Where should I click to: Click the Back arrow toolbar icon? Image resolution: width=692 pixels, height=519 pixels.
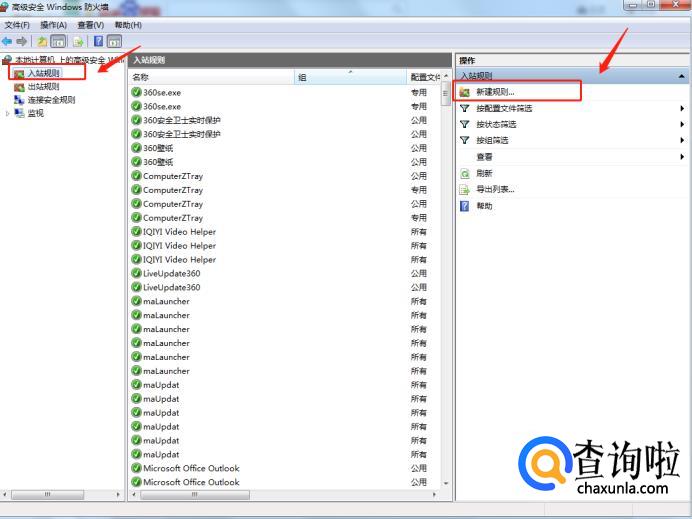pyautogui.click(x=7, y=41)
